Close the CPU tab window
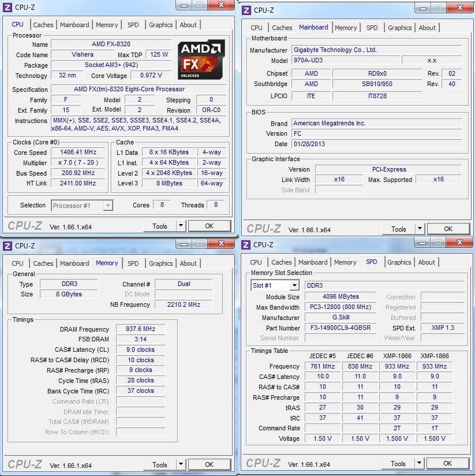The width and height of the screenshot is (475, 476). point(222,5)
